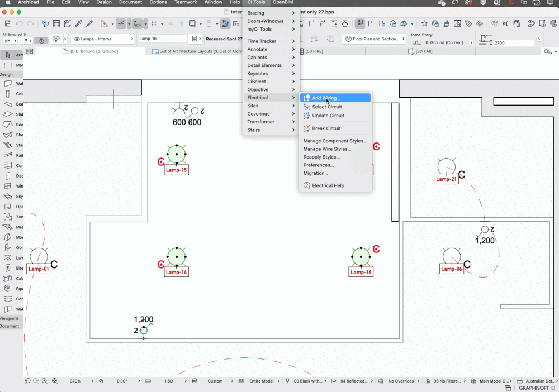Image resolution: width=559 pixels, height=392 pixels.
Task: Select the eyedropper pick-up parameters tool
Action: [x=78, y=23]
